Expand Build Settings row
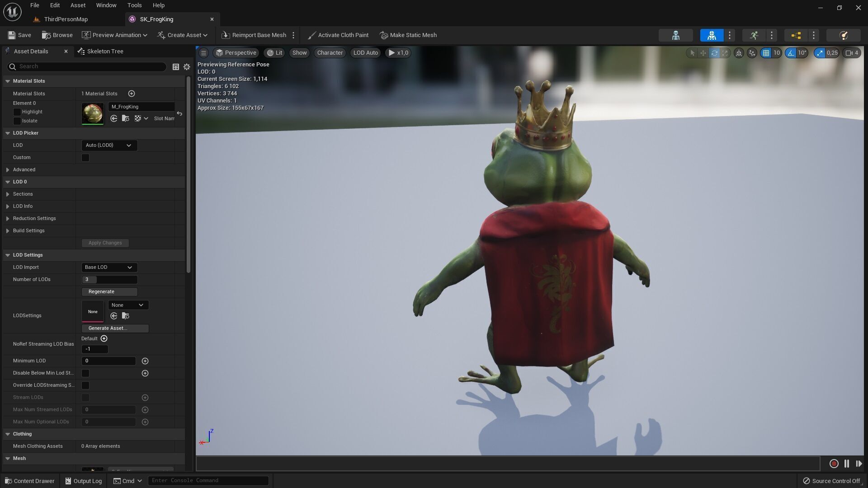This screenshot has height=488, width=868. click(x=8, y=231)
